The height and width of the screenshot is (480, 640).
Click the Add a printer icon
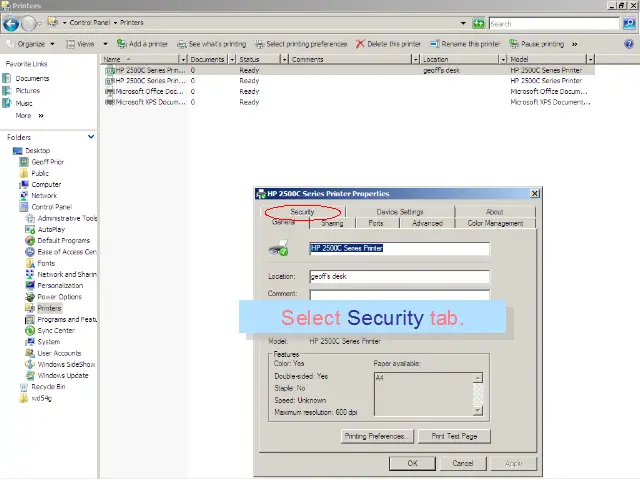[121, 44]
